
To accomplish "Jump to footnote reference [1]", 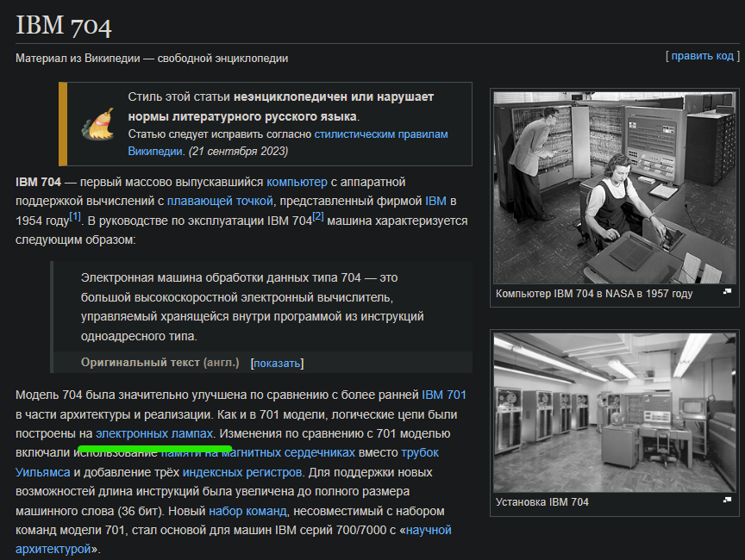I will [75, 216].
